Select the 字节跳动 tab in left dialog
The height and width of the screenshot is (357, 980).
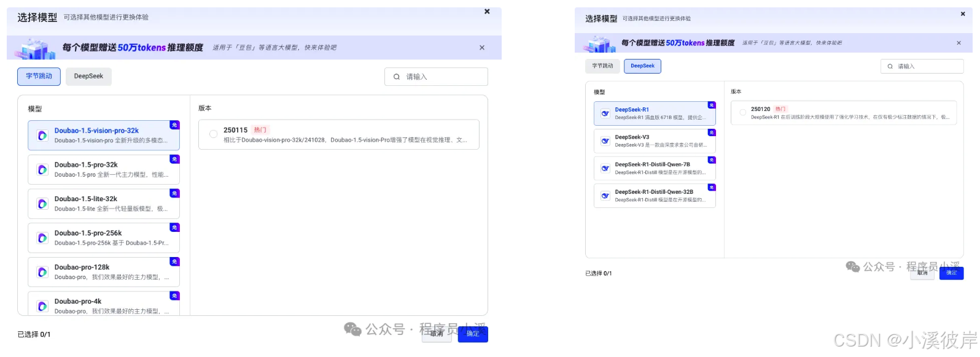point(39,77)
